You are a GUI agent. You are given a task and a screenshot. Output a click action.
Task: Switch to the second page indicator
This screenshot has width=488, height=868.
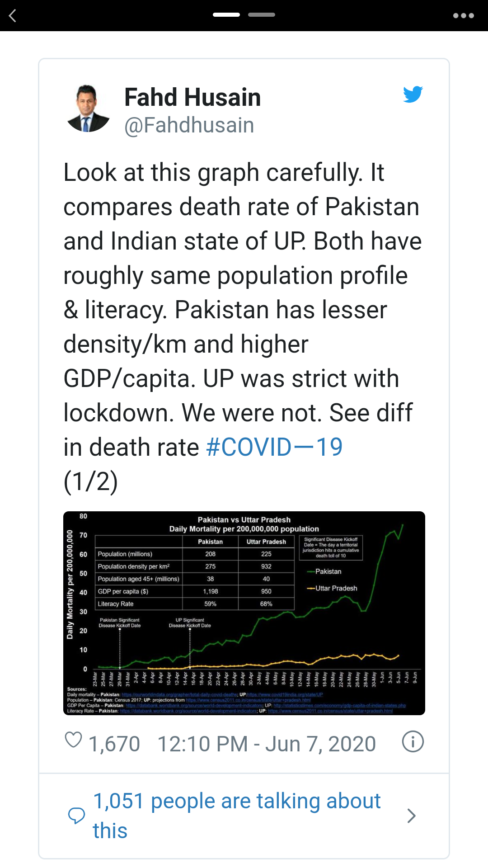pos(262,15)
